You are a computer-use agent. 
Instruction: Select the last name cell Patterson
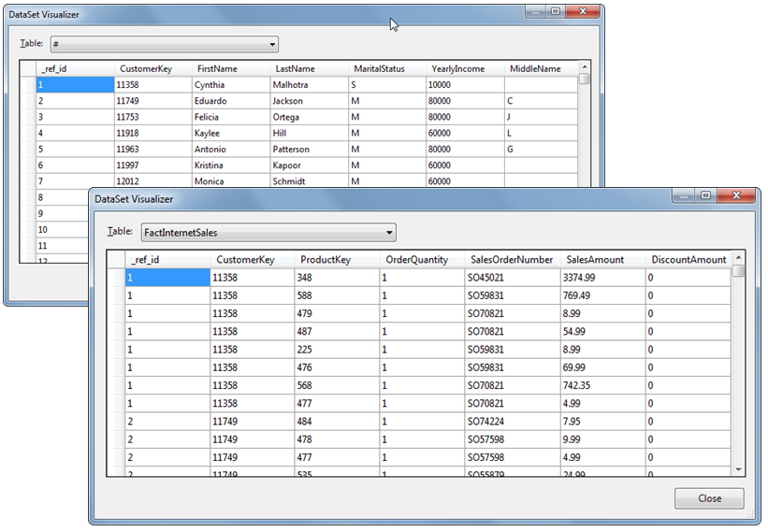click(309, 150)
